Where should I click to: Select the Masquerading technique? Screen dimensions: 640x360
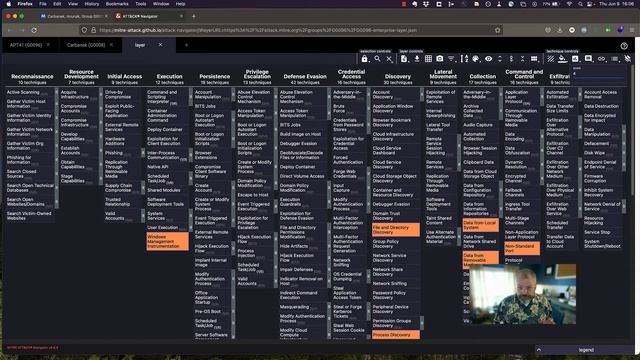pyautogui.click(x=302, y=307)
